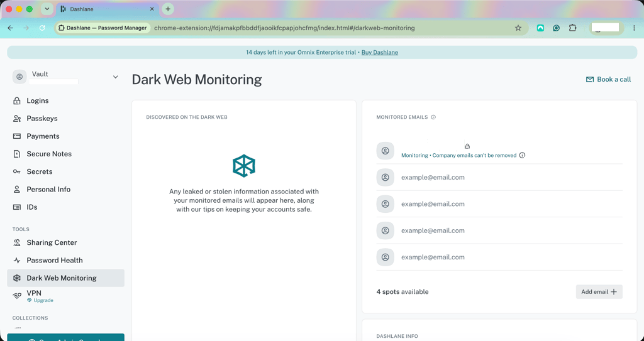644x341 pixels.
Task: Click the Dashlane — Password Manager chip
Action: 103,28
